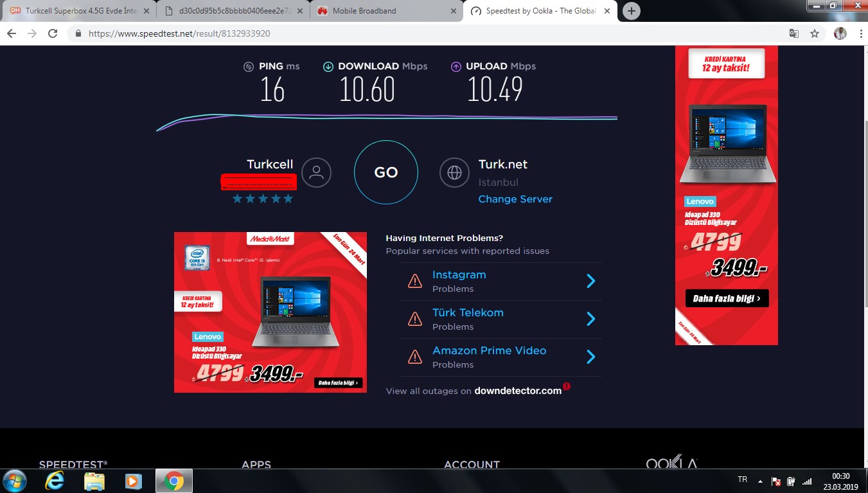Open the downdetector.com link
868x493 pixels.
[518, 391]
